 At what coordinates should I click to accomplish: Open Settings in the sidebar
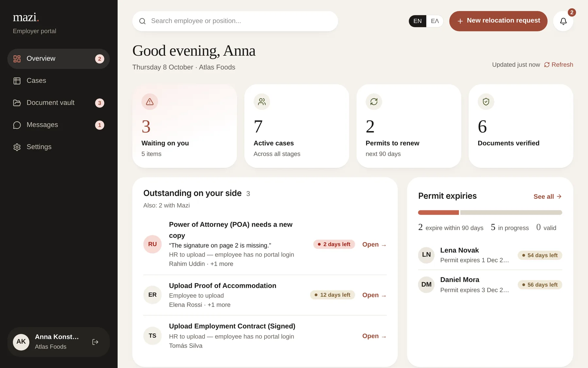coord(58,147)
